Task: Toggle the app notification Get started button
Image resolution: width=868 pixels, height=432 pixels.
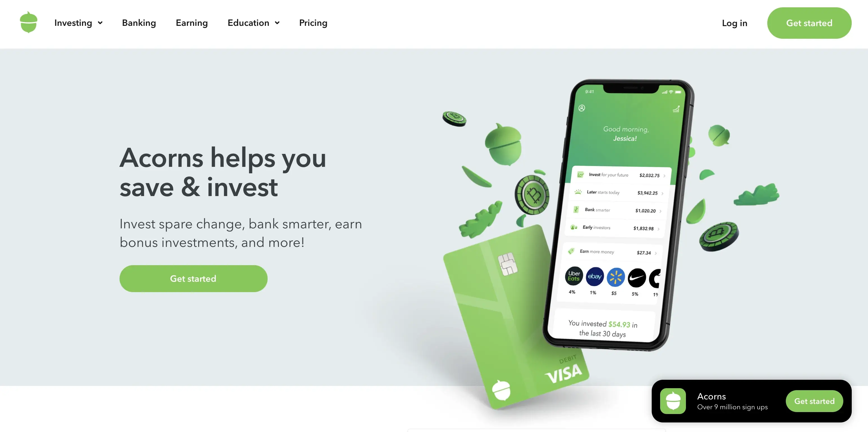Action: pyautogui.click(x=815, y=400)
